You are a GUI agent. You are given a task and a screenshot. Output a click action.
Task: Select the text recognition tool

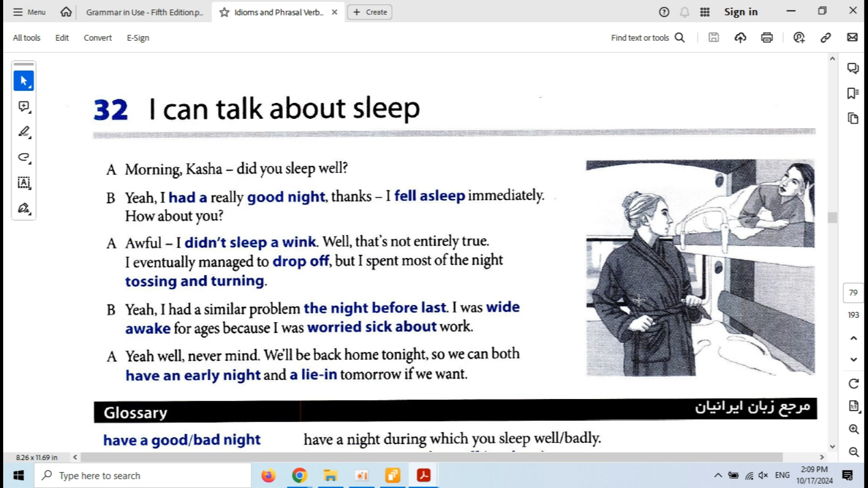[24, 183]
